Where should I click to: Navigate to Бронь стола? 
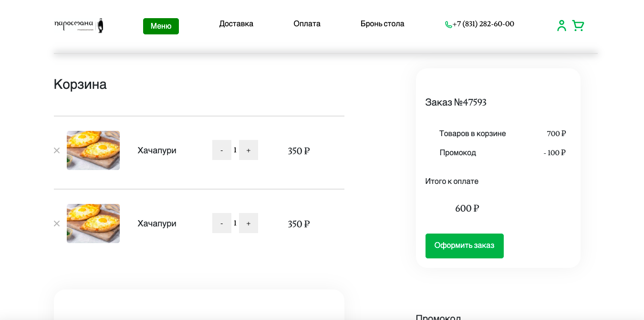pyautogui.click(x=382, y=24)
